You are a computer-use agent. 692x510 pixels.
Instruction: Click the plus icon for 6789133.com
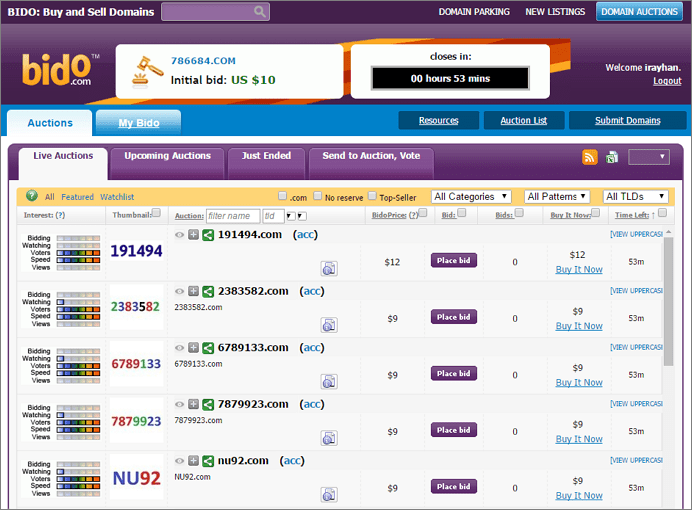(193, 348)
